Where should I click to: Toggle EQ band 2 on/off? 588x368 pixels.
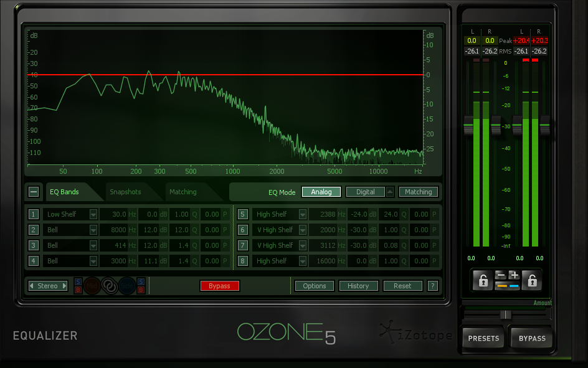coord(33,230)
